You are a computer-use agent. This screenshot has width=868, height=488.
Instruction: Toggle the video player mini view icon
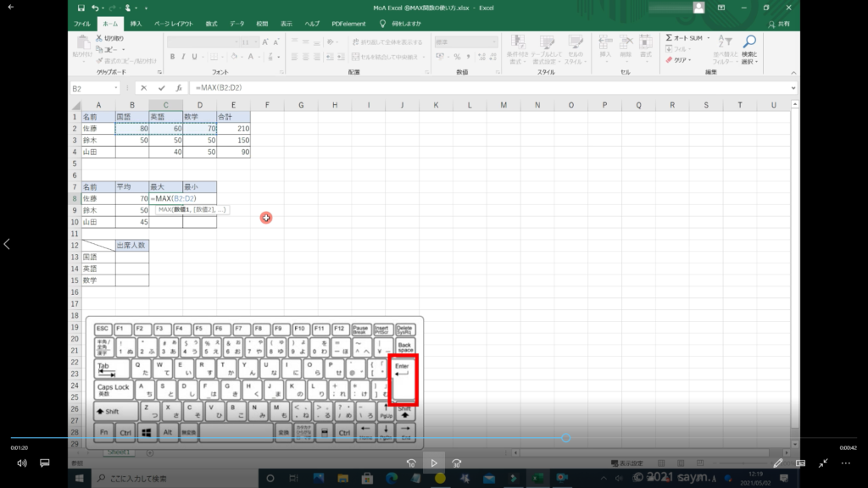coord(800,463)
